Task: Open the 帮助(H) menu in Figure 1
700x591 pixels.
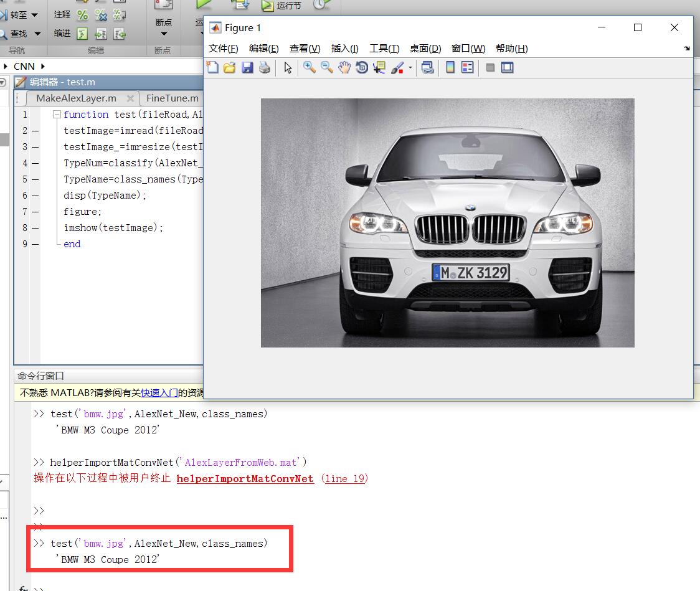Action: coord(511,48)
